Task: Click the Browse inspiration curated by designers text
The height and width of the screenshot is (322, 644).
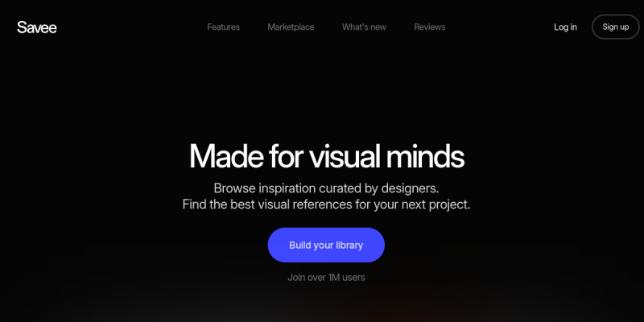Action: coord(327,188)
